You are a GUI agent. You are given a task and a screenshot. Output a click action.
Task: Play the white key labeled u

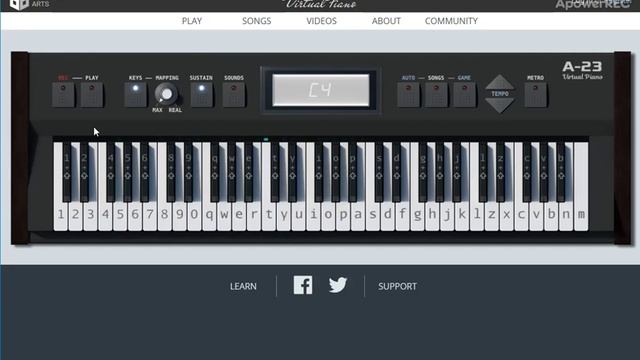point(299,214)
